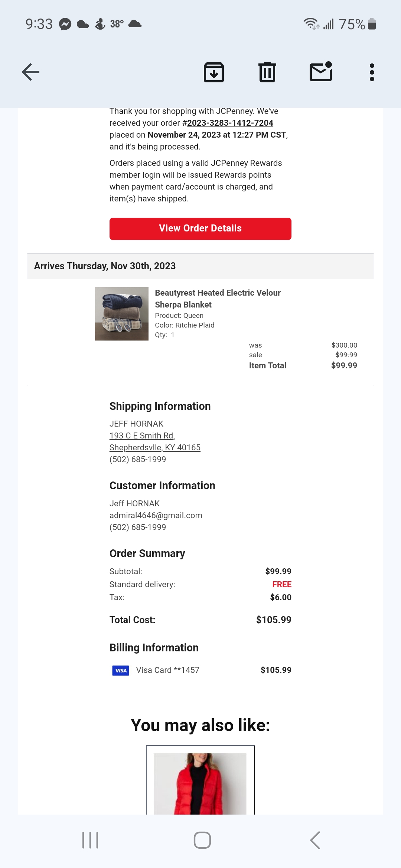Tap the battery indicator in status bar
The height and width of the screenshot is (868, 401).
[372, 24]
